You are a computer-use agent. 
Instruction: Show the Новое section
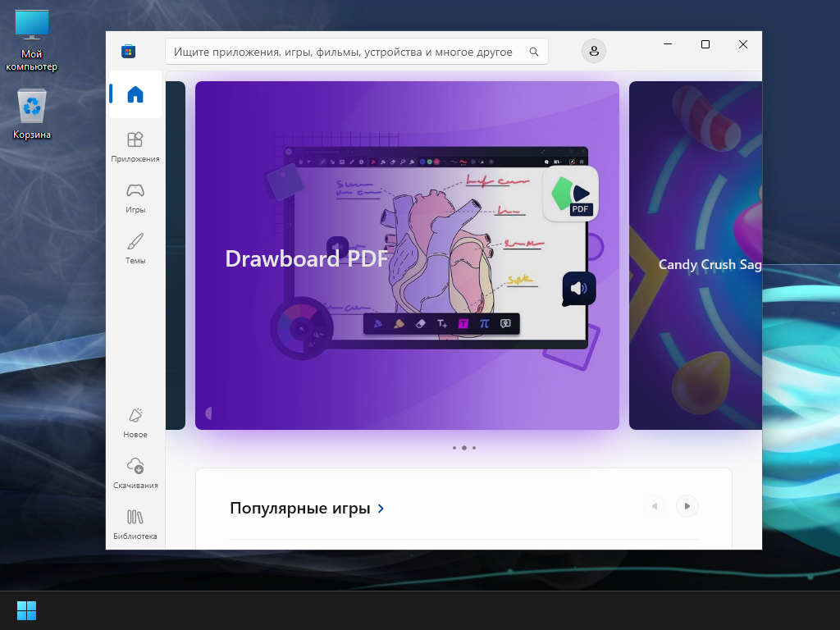click(x=135, y=422)
